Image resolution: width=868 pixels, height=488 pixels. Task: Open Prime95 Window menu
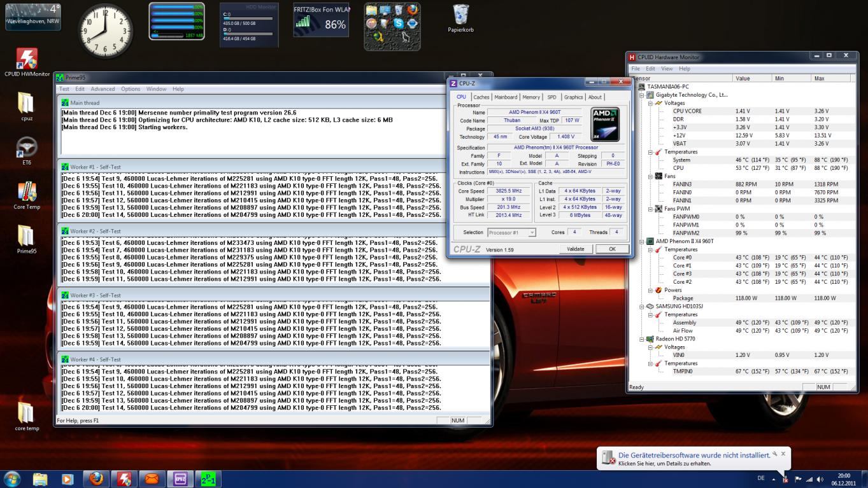(156, 89)
